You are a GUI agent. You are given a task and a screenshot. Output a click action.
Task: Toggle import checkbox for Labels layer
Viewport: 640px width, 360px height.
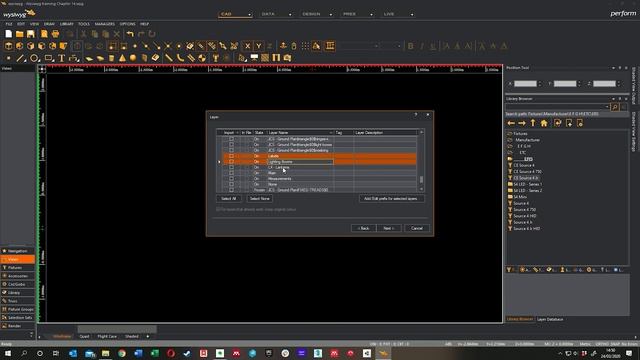tap(231, 156)
